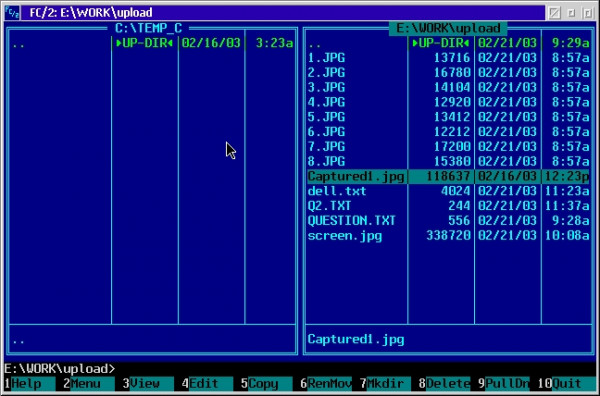
Task: Select the 5.JPG file row
Action: pos(448,117)
